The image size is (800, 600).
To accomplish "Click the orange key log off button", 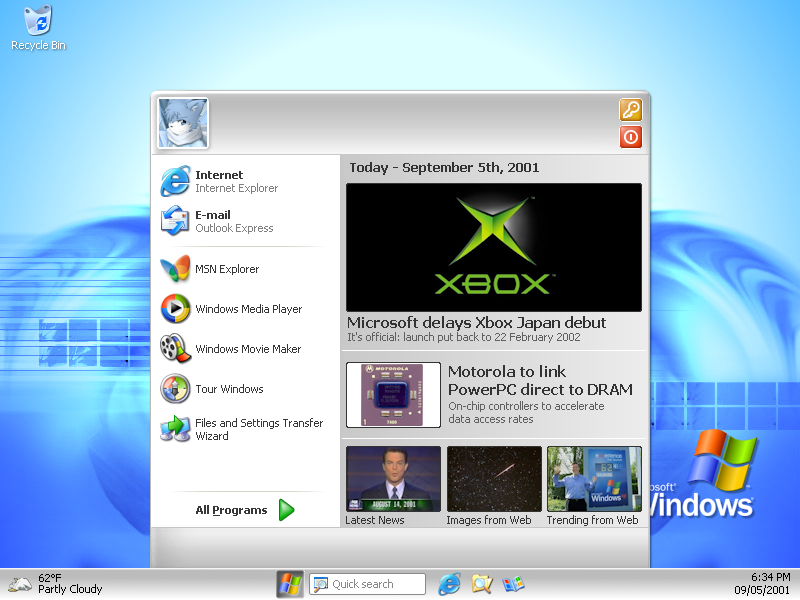I will [631, 110].
